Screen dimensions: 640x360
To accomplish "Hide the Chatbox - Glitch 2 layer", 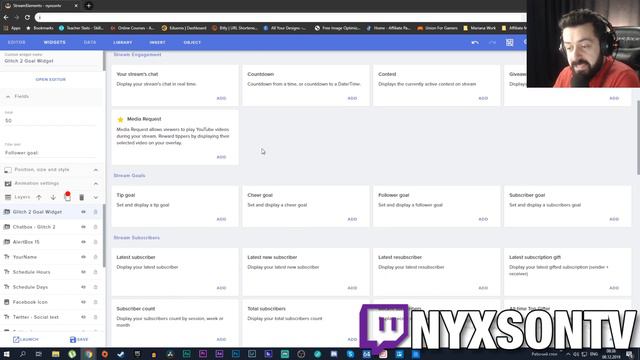I will coord(83,227).
